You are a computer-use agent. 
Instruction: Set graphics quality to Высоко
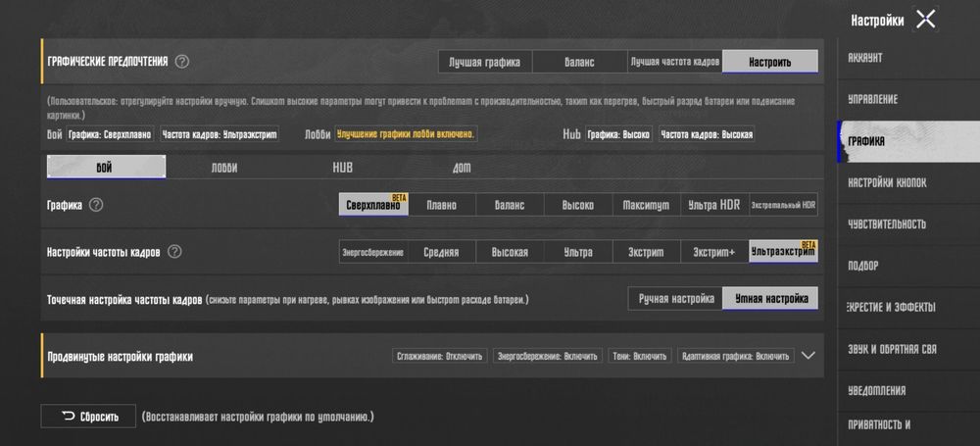pyautogui.click(x=578, y=205)
